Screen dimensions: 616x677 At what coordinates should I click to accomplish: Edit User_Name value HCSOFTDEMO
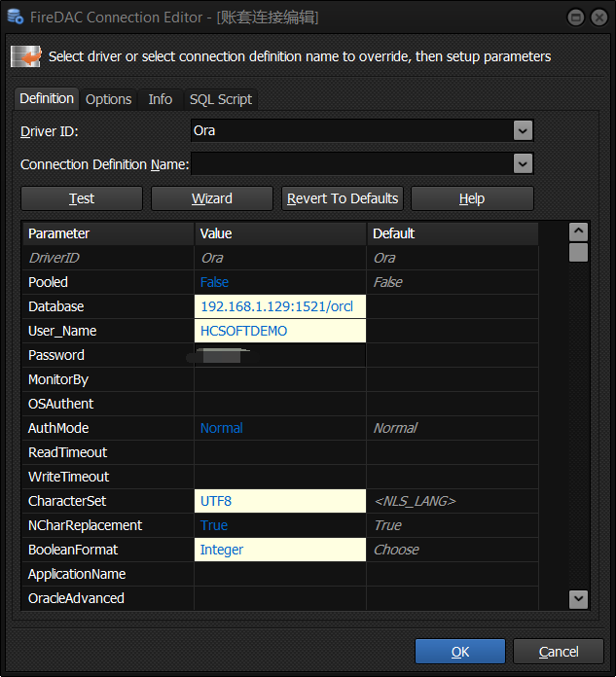(x=280, y=331)
